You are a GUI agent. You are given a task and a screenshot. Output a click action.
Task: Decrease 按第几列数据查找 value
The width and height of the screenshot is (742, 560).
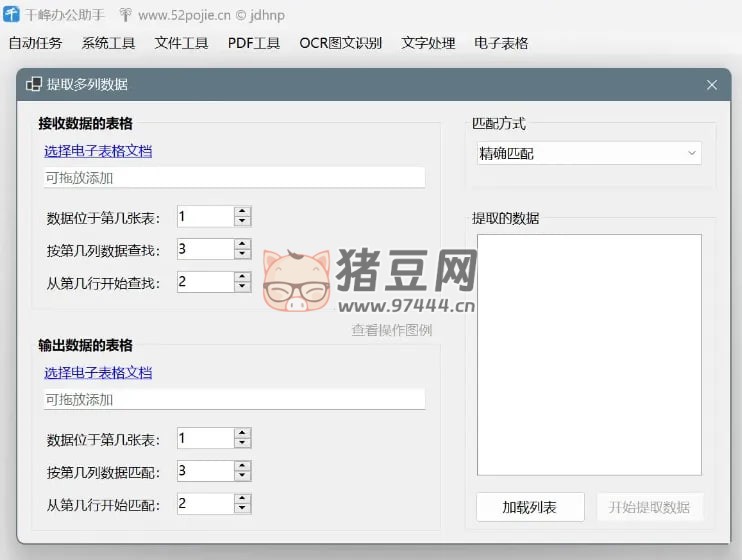242,254
